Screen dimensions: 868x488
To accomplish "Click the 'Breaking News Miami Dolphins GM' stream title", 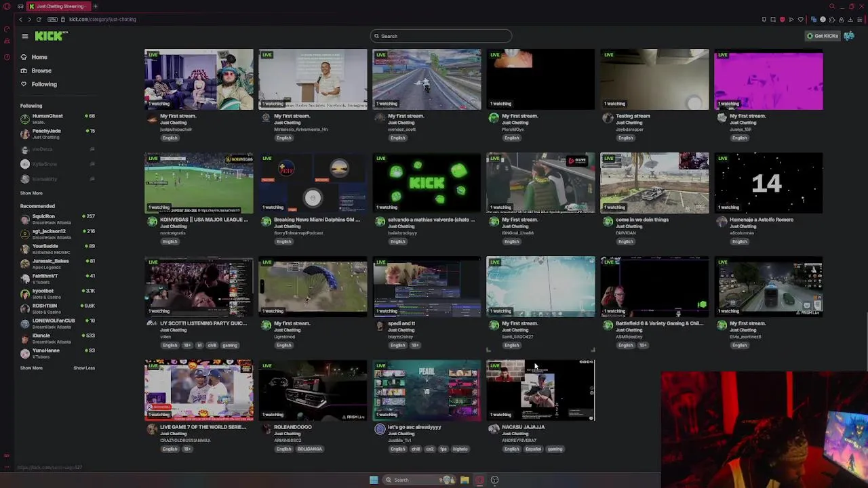I will pyautogui.click(x=317, y=220).
